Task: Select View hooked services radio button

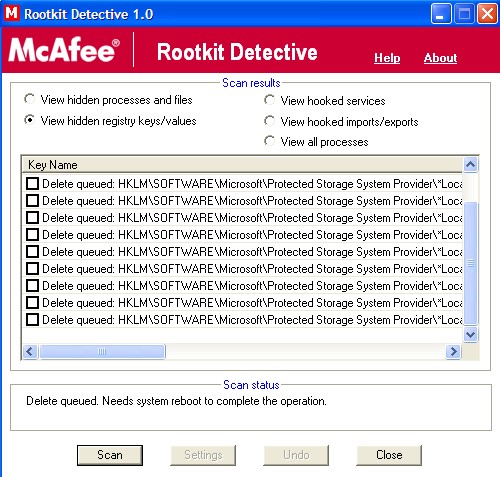Action: 269,100
